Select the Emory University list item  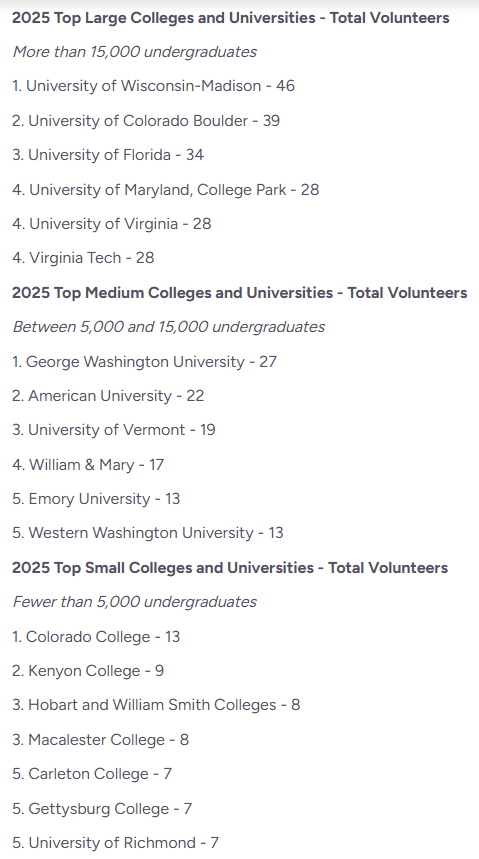pos(96,499)
